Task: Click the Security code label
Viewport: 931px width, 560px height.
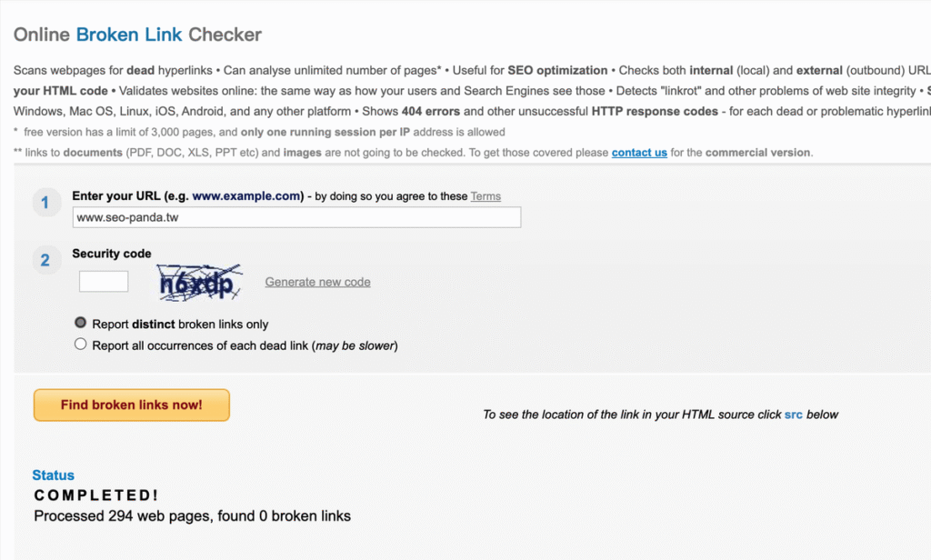Action: tap(112, 254)
